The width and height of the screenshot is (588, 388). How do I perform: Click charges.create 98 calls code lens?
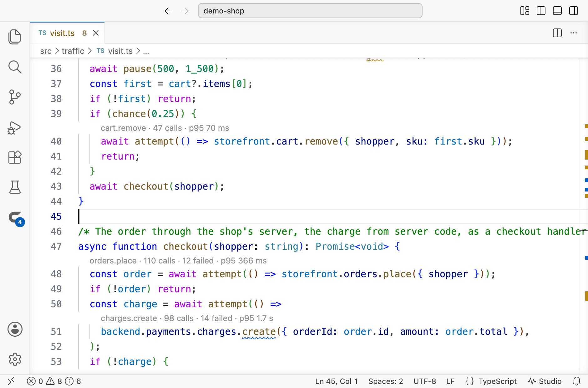[187, 318]
